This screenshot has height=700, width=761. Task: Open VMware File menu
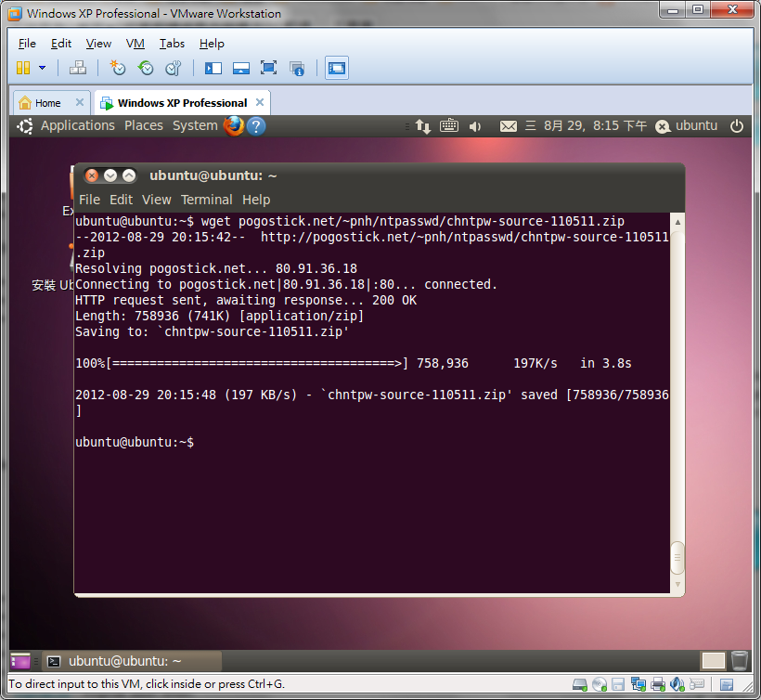(27, 44)
